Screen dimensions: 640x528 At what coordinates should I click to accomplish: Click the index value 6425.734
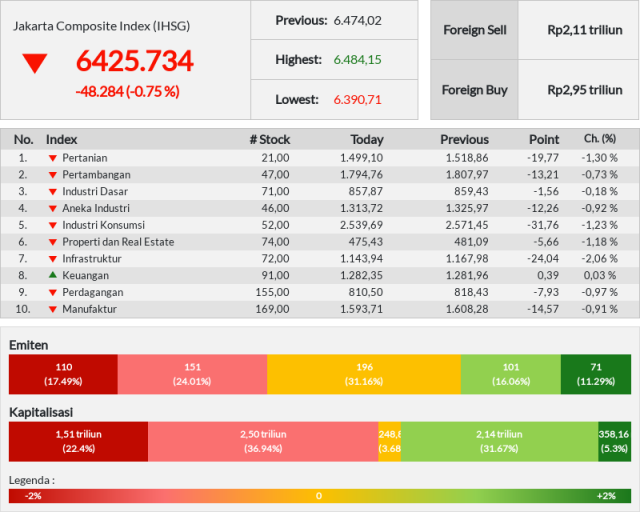click(x=134, y=61)
